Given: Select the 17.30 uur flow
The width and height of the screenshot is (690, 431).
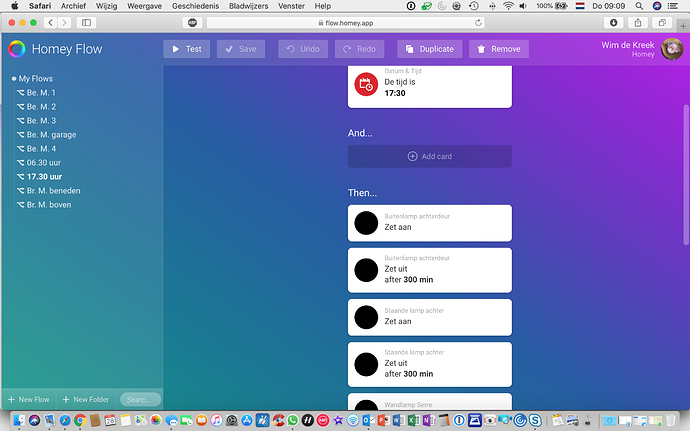Looking at the screenshot, I should [40, 177].
